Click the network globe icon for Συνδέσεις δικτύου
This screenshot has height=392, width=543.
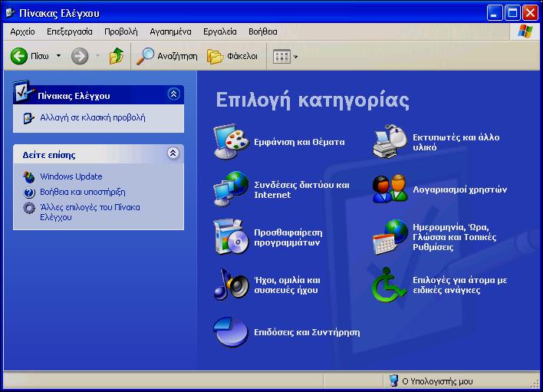pyautogui.click(x=231, y=189)
